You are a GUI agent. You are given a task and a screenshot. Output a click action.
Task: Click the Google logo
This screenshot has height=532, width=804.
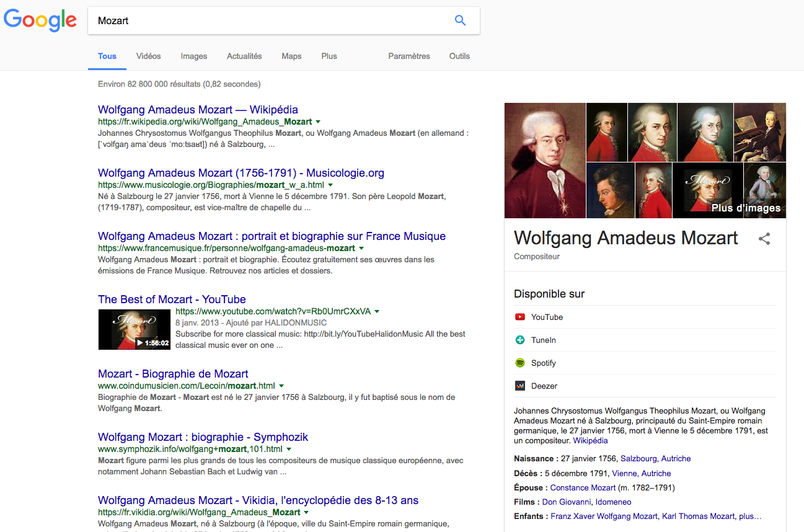pos(40,21)
